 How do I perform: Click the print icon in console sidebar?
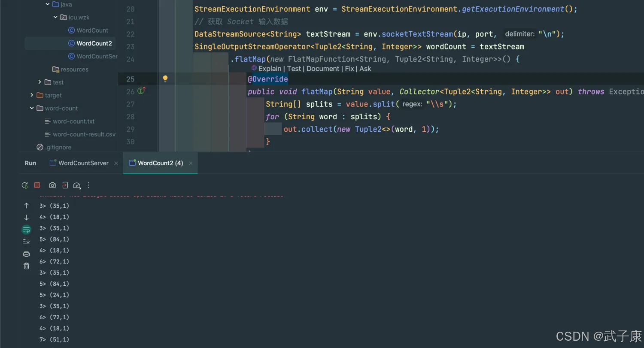[x=26, y=254]
